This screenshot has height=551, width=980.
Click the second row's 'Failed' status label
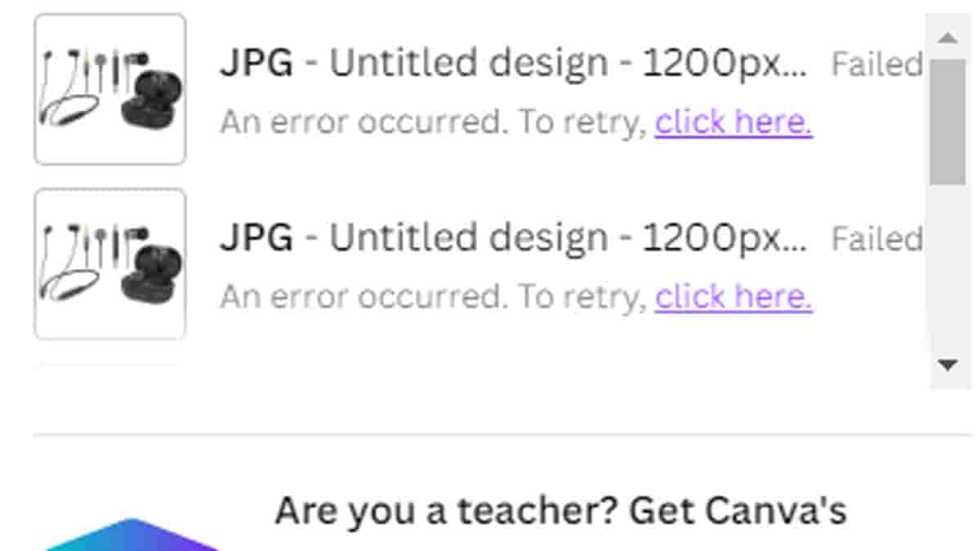[x=876, y=238]
